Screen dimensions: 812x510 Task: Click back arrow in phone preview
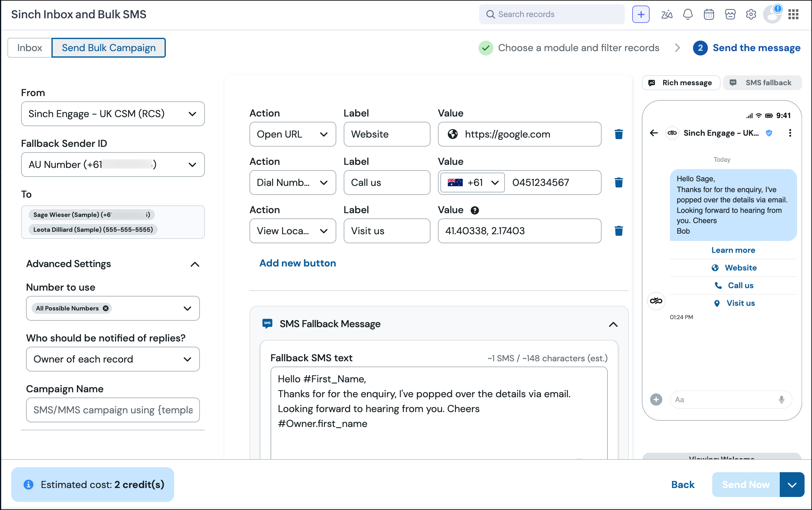pyautogui.click(x=654, y=133)
